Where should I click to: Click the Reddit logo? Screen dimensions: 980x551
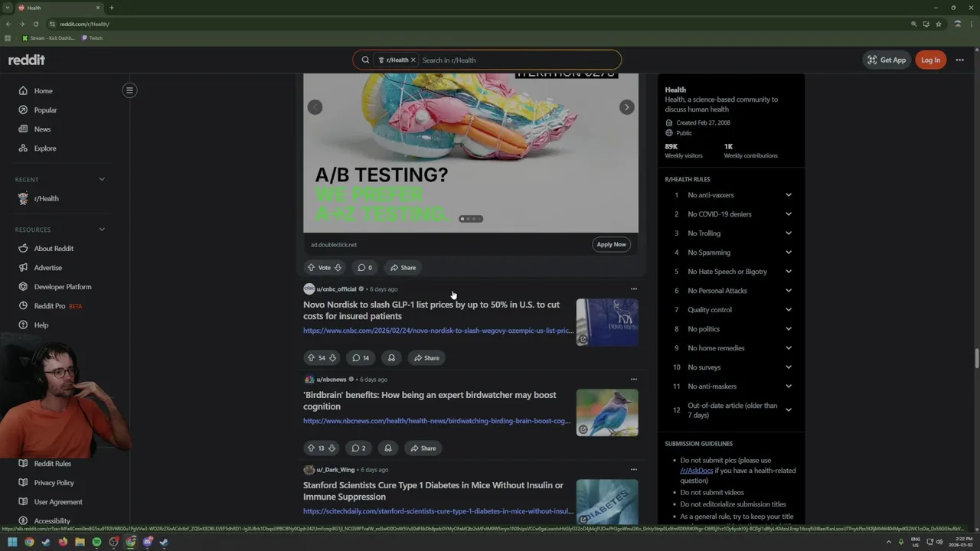tap(27, 60)
